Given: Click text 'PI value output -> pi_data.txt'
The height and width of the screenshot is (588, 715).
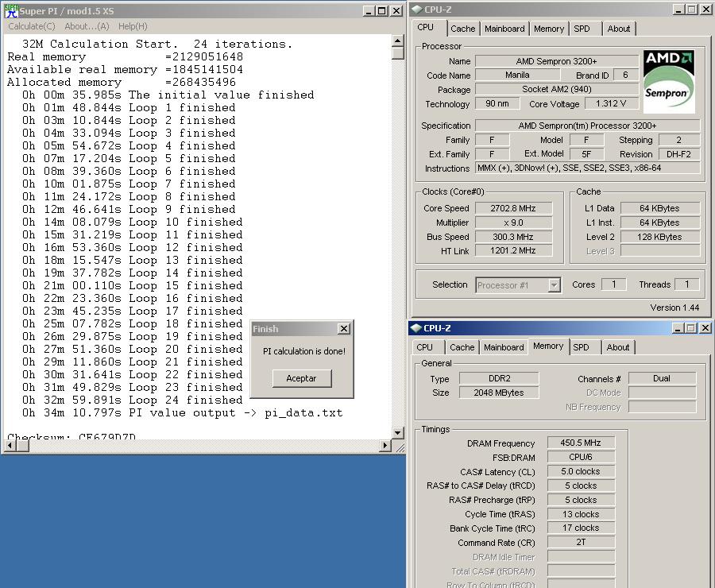Looking at the screenshot, I should pyautogui.click(x=235, y=413).
